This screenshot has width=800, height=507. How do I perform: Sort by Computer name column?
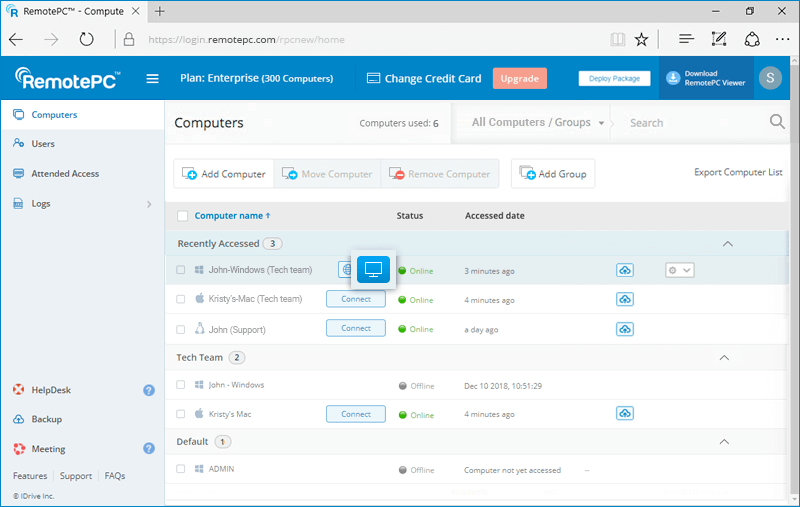coord(232,216)
